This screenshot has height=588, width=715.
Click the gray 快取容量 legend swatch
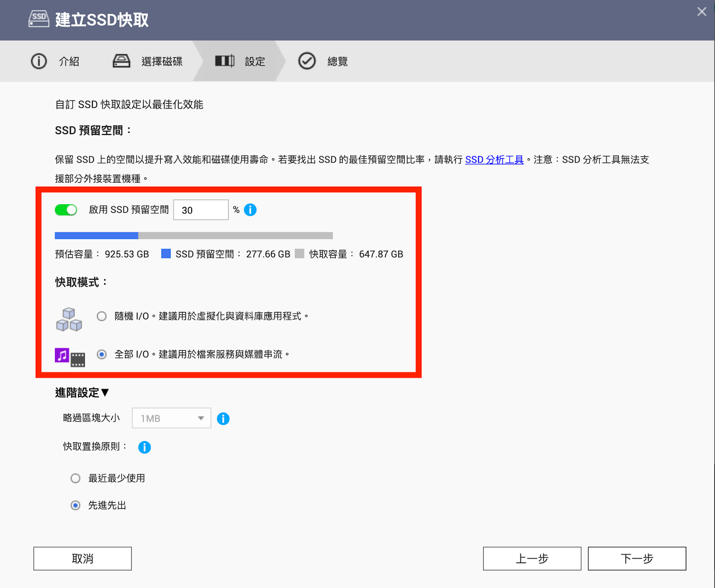pyautogui.click(x=299, y=254)
